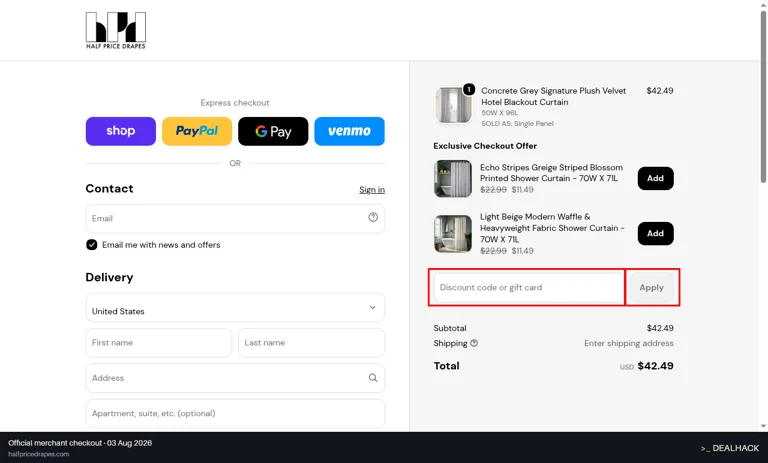Click the Exclusive Checkout Offer heading
Screen dimensions: 768x463
485,146
